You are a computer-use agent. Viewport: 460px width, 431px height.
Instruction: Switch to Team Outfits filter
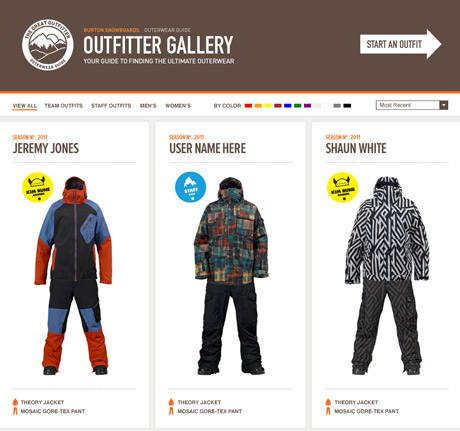tap(64, 106)
